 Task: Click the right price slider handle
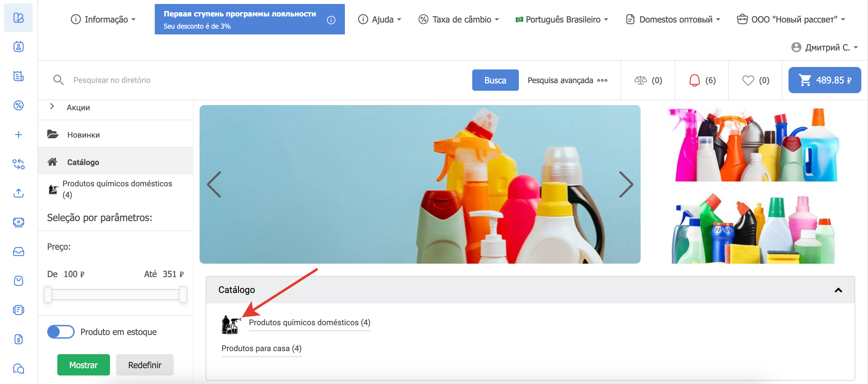(183, 294)
